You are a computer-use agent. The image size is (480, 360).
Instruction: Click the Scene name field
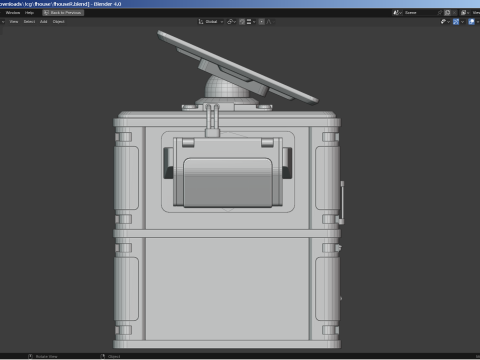pos(420,13)
